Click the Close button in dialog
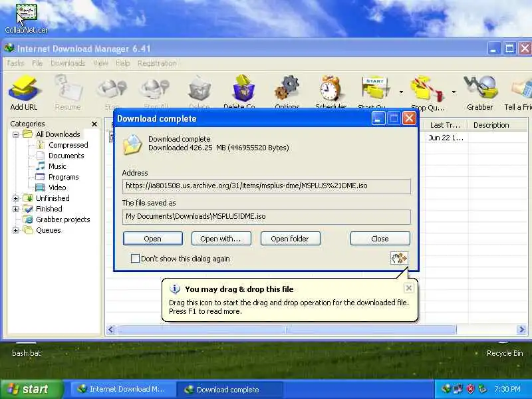The width and height of the screenshot is (532, 399). point(380,239)
